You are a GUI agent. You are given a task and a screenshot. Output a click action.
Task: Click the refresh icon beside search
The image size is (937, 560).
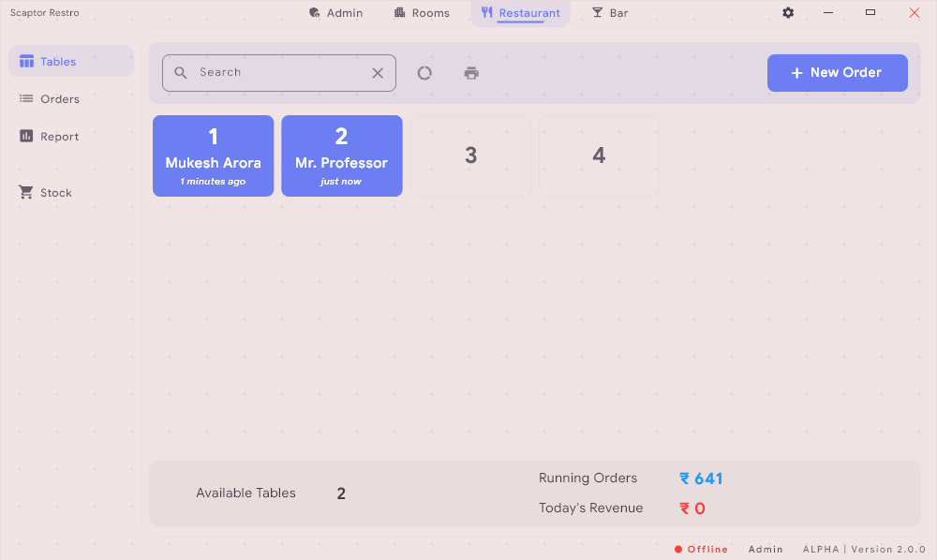coord(424,73)
